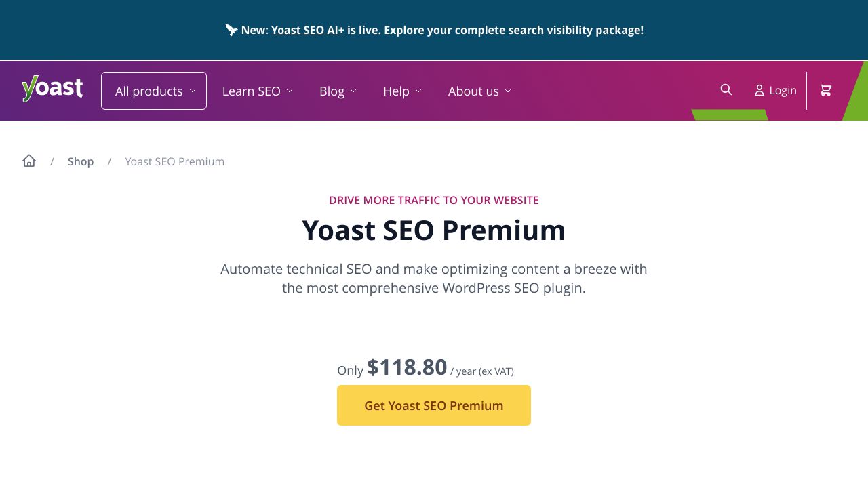Click the Get Yoast SEO Premium button
Screen dimensions: 868x488
pyautogui.click(x=433, y=405)
